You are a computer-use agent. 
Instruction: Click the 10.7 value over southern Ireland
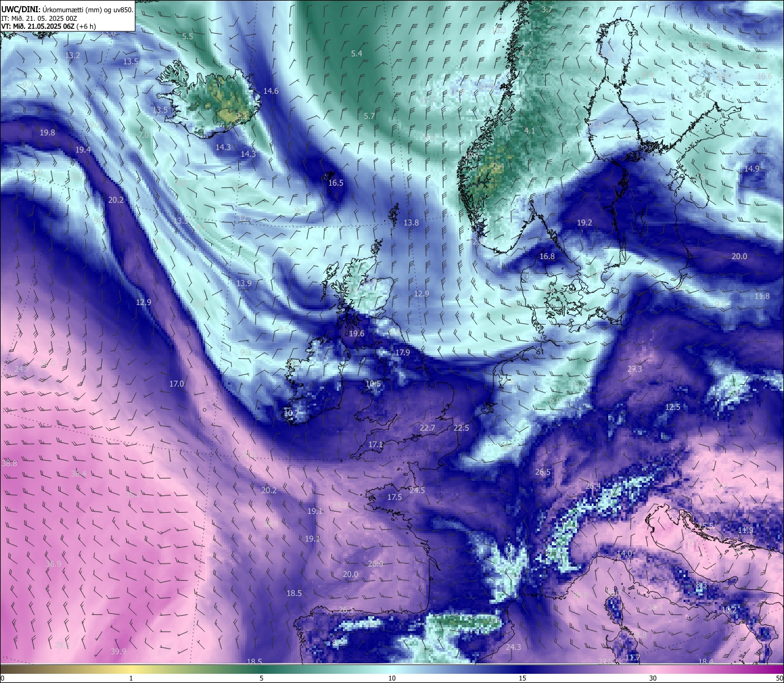point(292,413)
